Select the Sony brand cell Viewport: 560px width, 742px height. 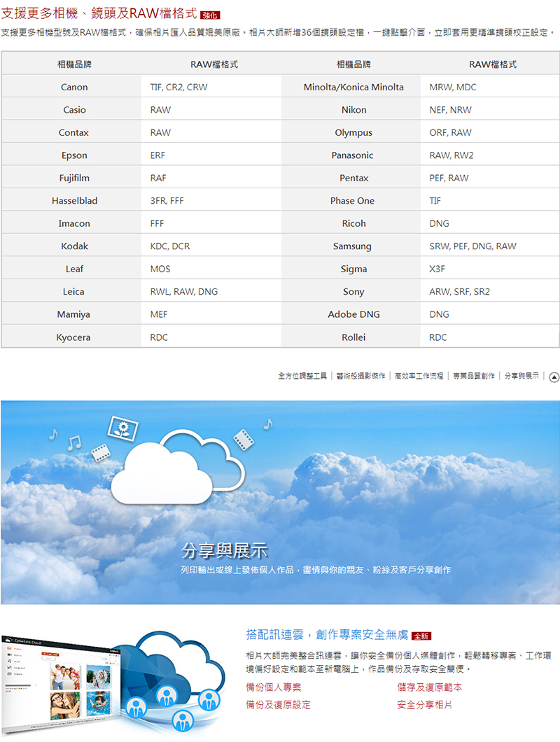351,291
